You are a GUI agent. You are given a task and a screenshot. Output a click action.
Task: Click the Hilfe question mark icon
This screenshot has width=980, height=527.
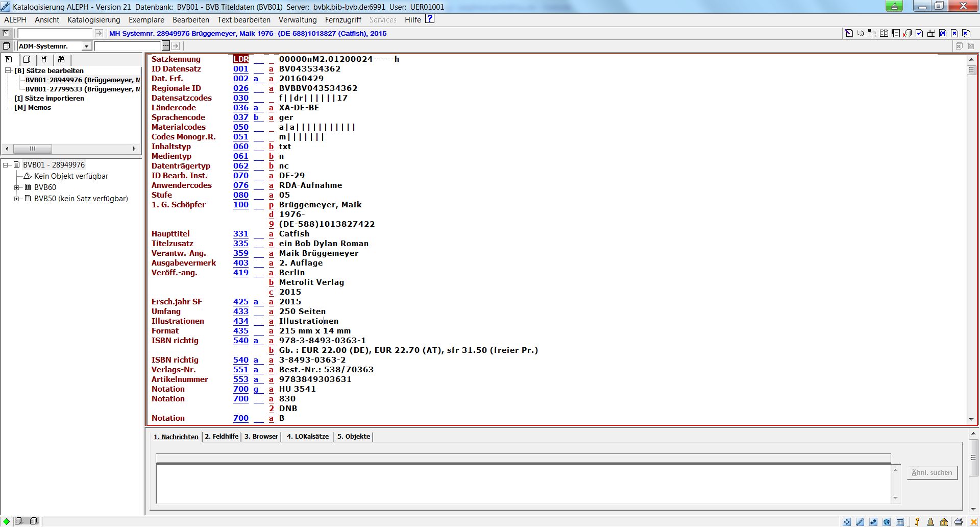(430, 19)
